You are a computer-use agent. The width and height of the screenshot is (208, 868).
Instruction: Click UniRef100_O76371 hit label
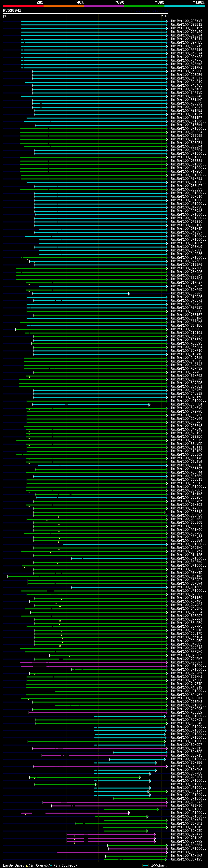pyautogui.click(x=187, y=301)
